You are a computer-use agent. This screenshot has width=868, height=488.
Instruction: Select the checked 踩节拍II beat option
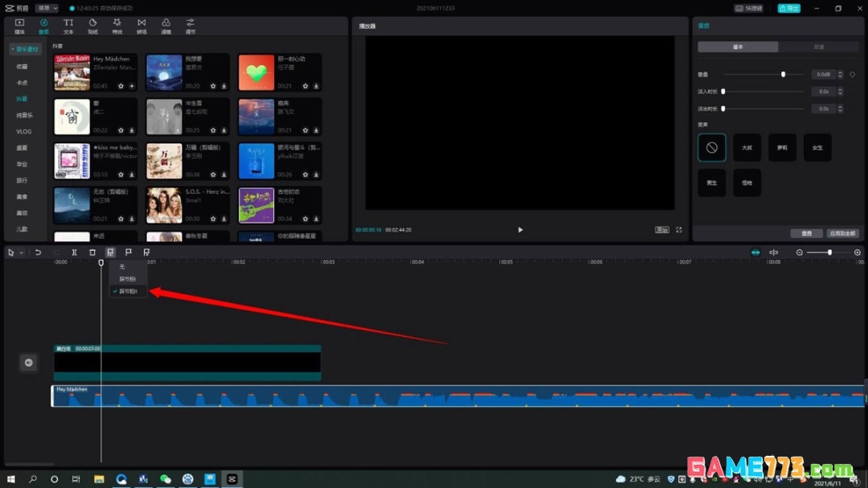click(128, 291)
